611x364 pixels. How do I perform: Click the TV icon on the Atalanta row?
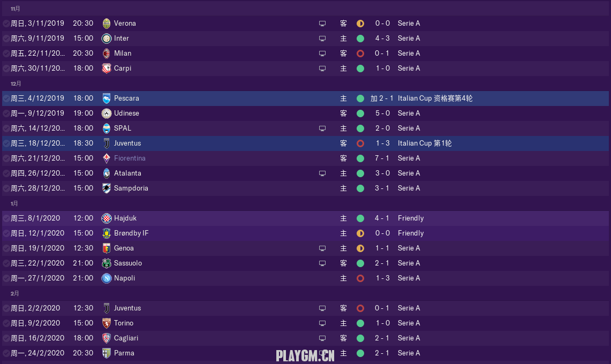click(322, 173)
